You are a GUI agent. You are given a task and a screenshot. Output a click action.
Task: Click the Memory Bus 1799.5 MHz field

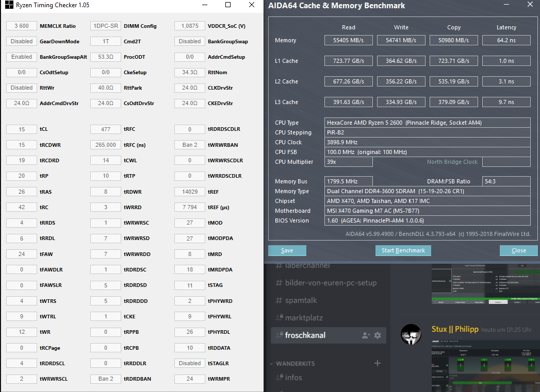click(349, 181)
